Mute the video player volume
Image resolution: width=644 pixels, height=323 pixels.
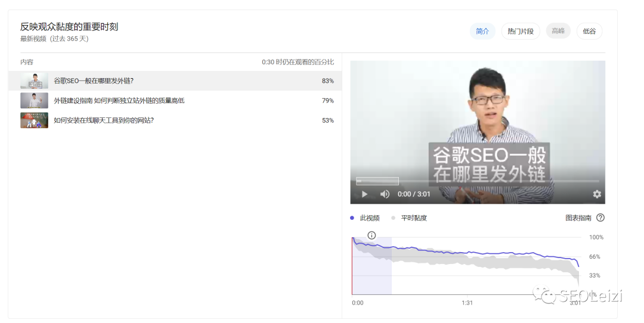[385, 194]
